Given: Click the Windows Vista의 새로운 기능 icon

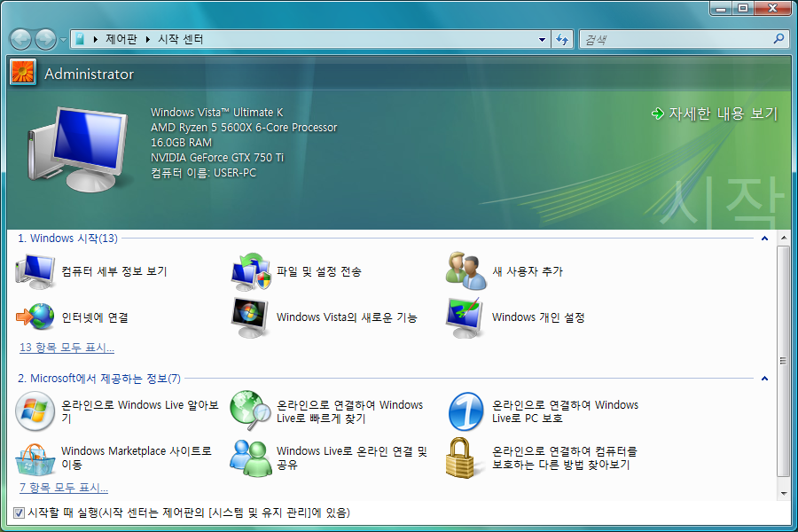Looking at the screenshot, I should 250,317.
